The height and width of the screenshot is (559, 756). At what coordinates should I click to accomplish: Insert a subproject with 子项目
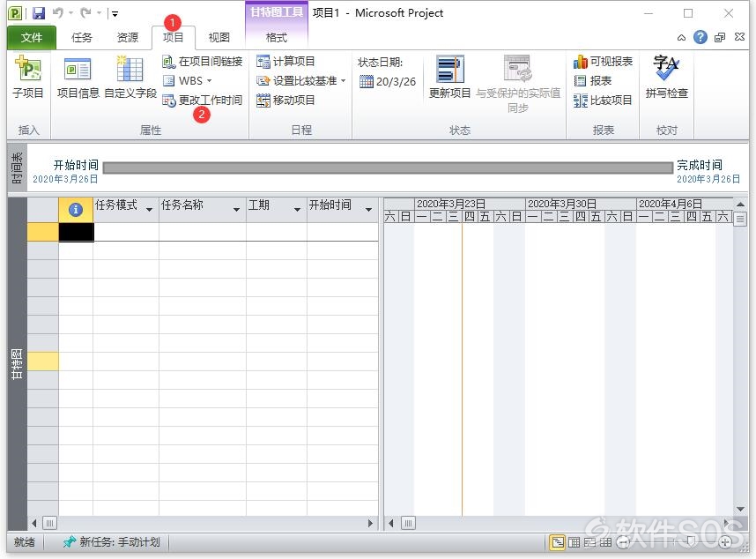pyautogui.click(x=28, y=78)
